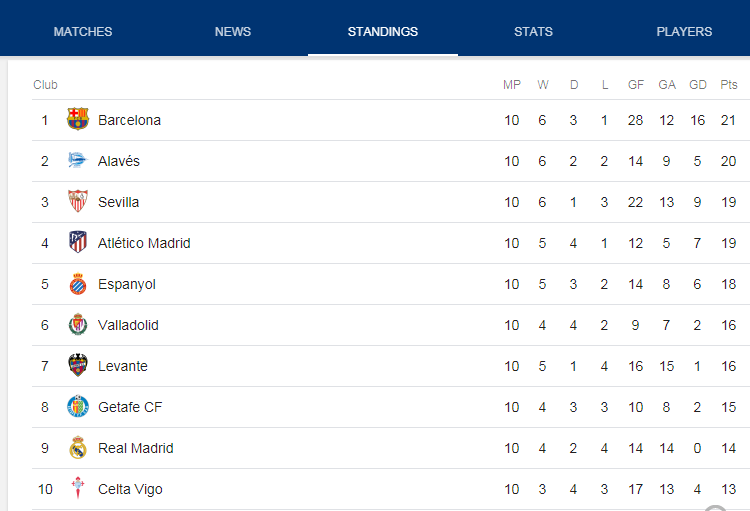
Task: Click the Espanyol club crest icon
Action: [x=78, y=284]
